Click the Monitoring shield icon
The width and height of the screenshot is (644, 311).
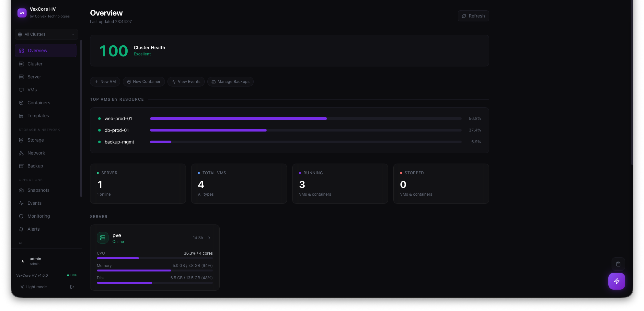click(x=21, y=216)
